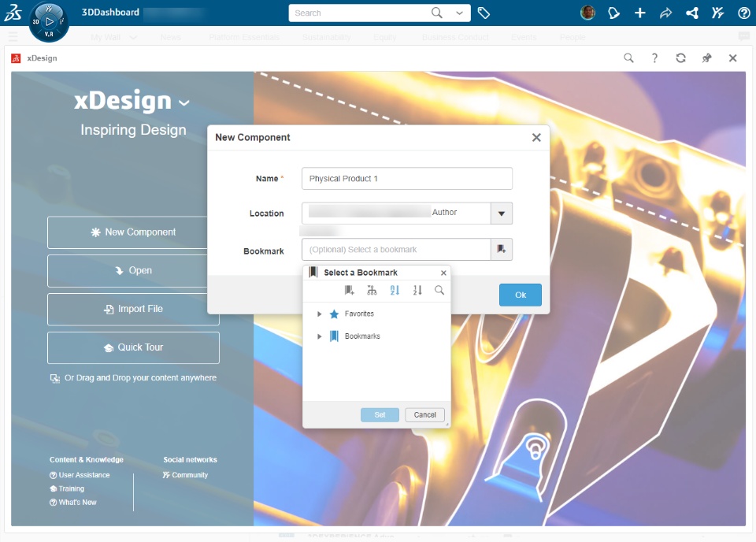Open the 3DEXPERIENCE compass
This screenshot has height=542, width=756.
49,21
